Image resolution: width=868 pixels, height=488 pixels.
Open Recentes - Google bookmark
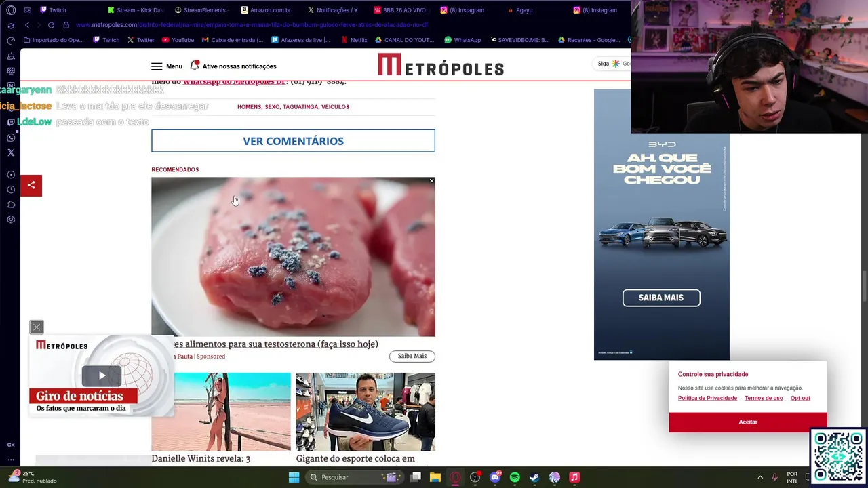[x=589, y=40]
